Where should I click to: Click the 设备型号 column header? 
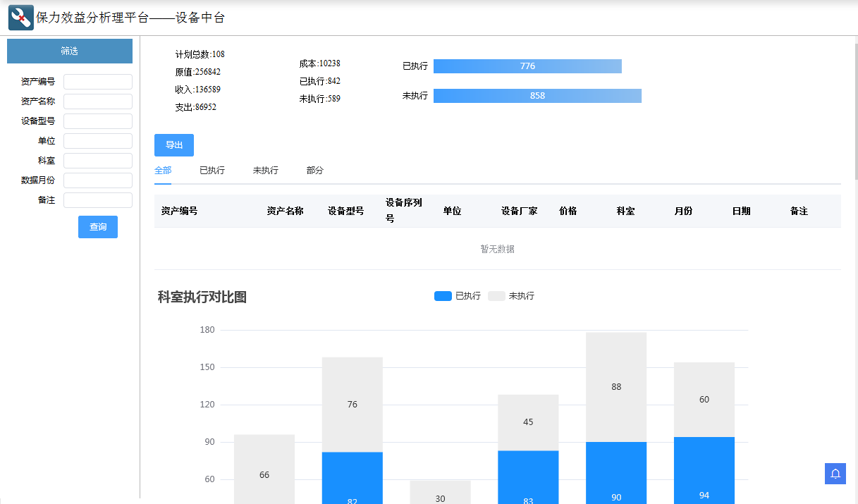[346, 211]
